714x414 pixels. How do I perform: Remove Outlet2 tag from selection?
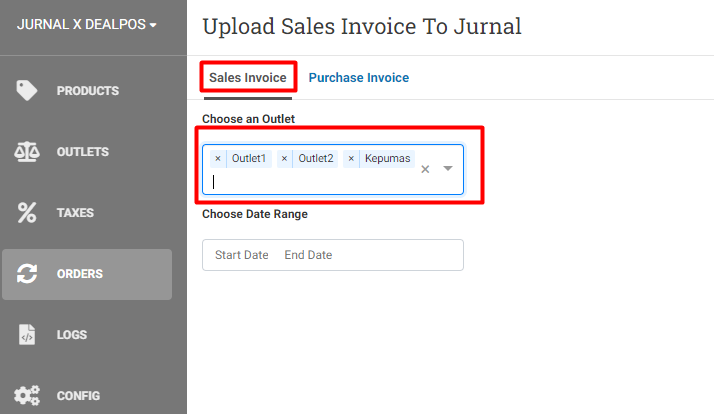click(x=284, y=158)
